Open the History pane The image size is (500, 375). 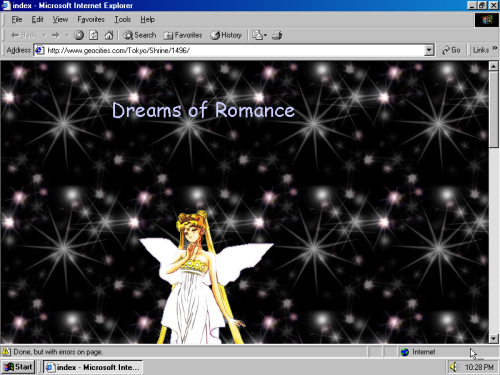[226, 35]
